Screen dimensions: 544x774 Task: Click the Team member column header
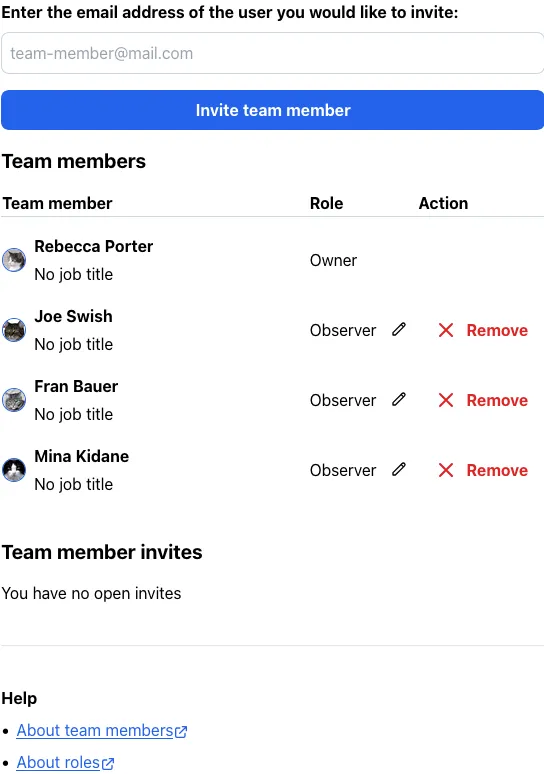[x=57, y=203]
